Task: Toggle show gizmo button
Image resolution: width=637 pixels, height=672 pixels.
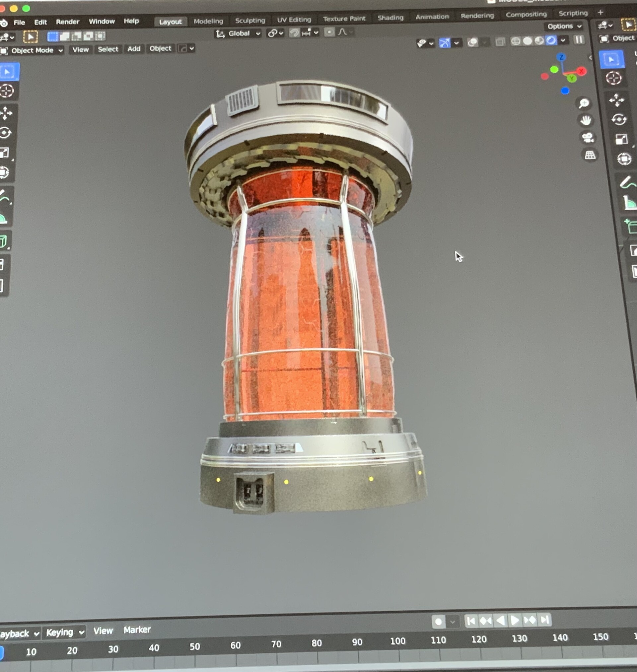Action: click(x=444, y=43)
